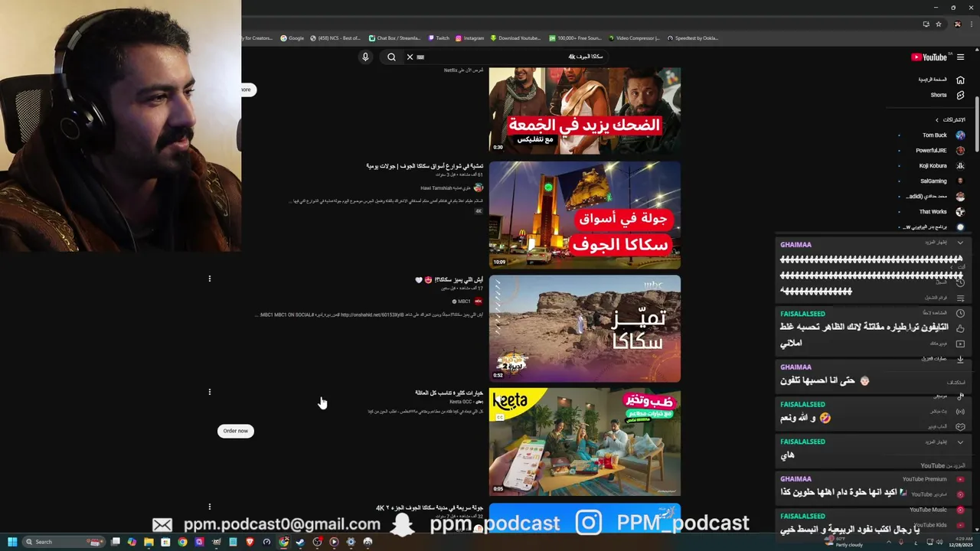Clear the search query with the X
Viewport: 980px width, 551px height.
pos(410,57)
